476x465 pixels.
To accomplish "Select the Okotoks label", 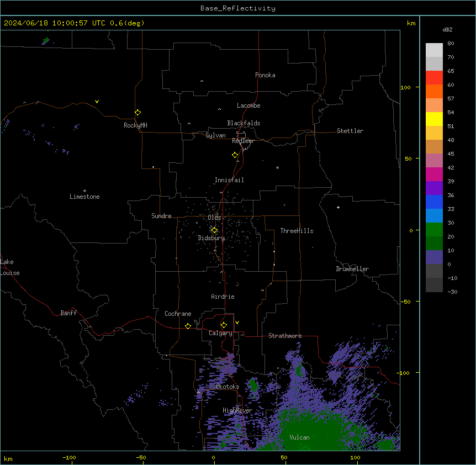I will coord(228,387).
